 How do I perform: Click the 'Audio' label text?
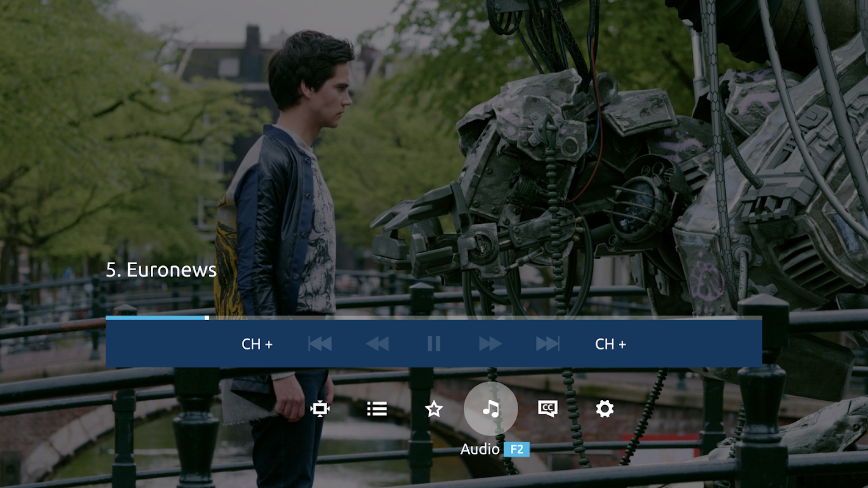tap(480, 450)
